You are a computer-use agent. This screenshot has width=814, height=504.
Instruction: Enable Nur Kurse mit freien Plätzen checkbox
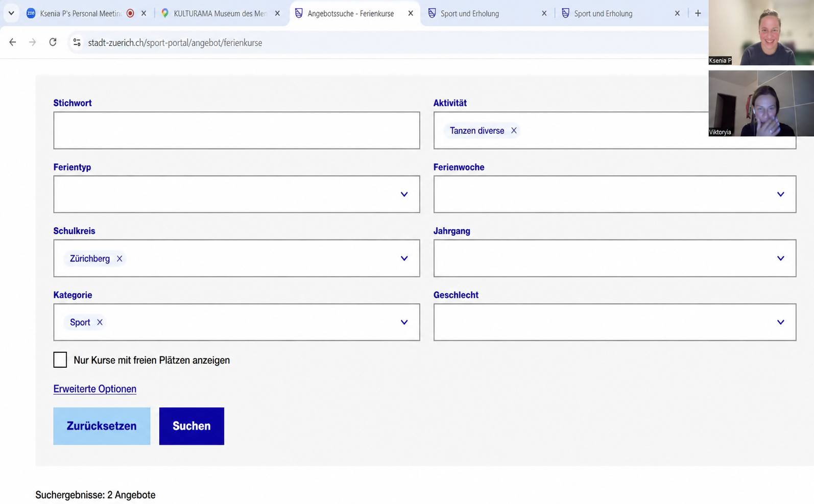click(60, 359)
